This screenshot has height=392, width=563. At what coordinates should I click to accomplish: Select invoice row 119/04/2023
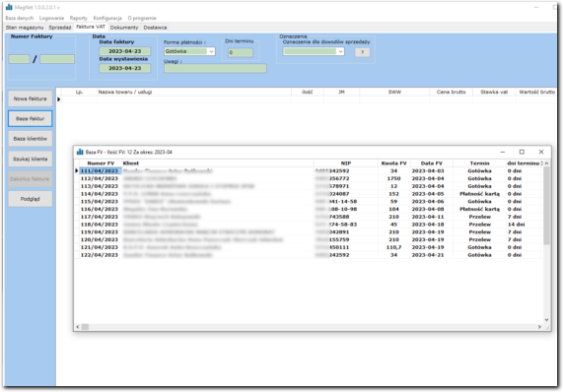(309, 232)
